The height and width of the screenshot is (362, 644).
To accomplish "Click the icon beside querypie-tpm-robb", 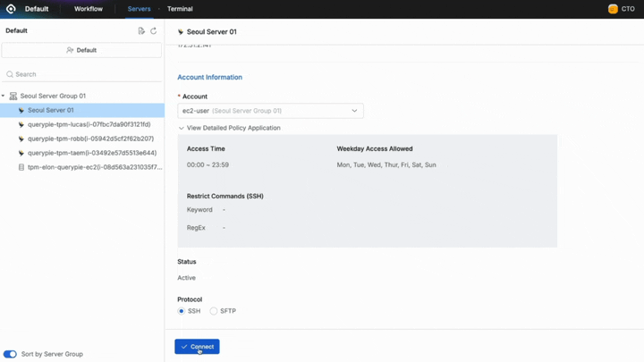I will click(21, 139).
